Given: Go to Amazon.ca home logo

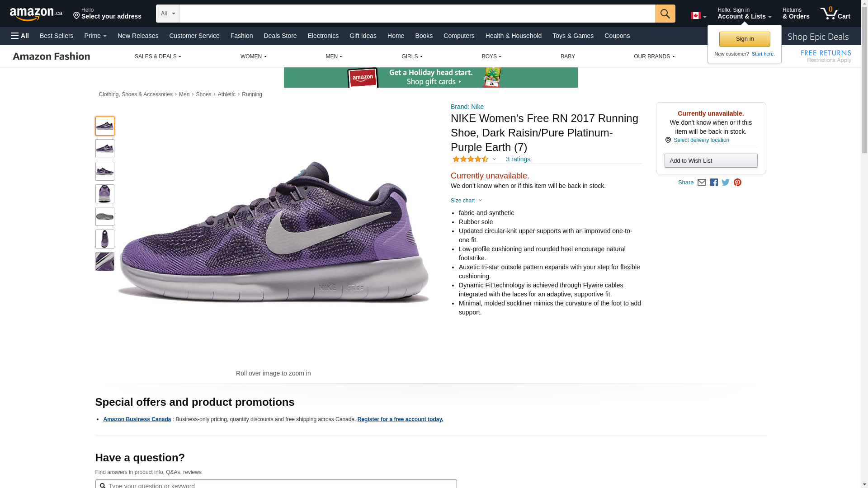Looking at the screenshot, I should [36, 14].
